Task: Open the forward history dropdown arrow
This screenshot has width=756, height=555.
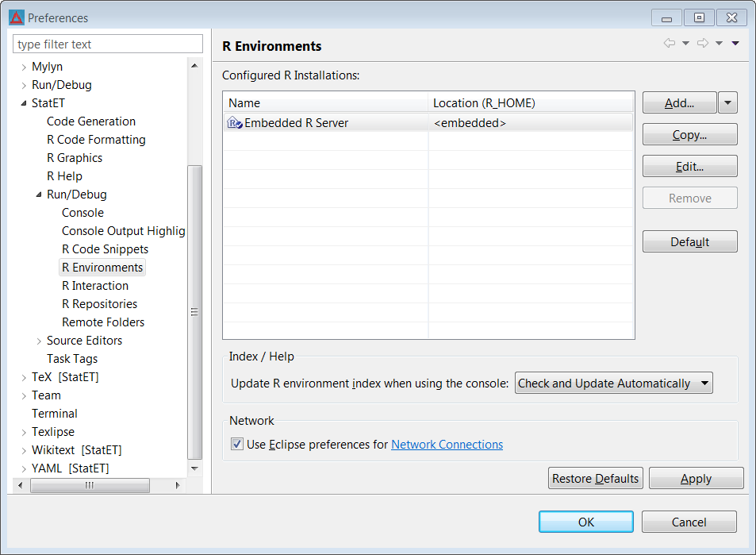Action: point(719,44)
